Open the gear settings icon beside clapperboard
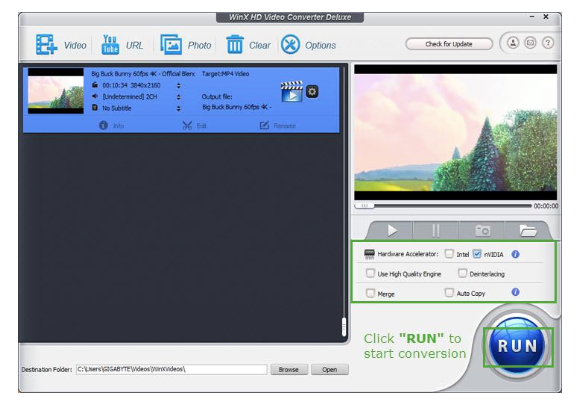Image resolution: width=577 pixels, height=404 pixels. [312, 91]
